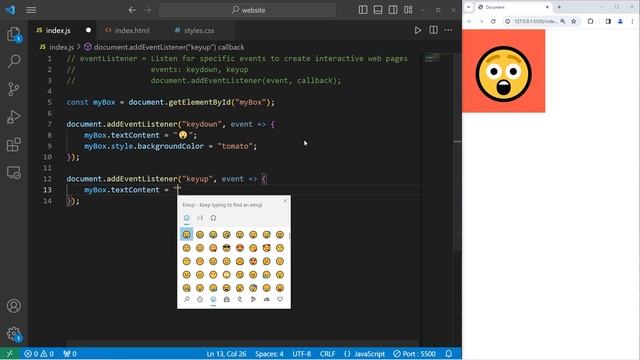Open Remote Explorer view
640x360 pixels.
tap(13, 172)
